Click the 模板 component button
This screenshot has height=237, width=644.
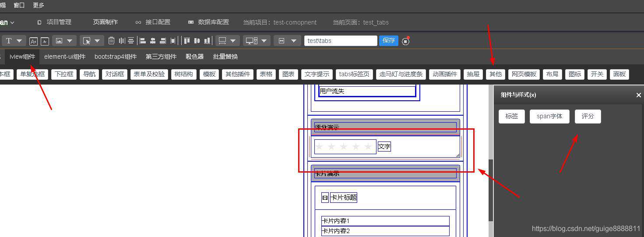209,74
